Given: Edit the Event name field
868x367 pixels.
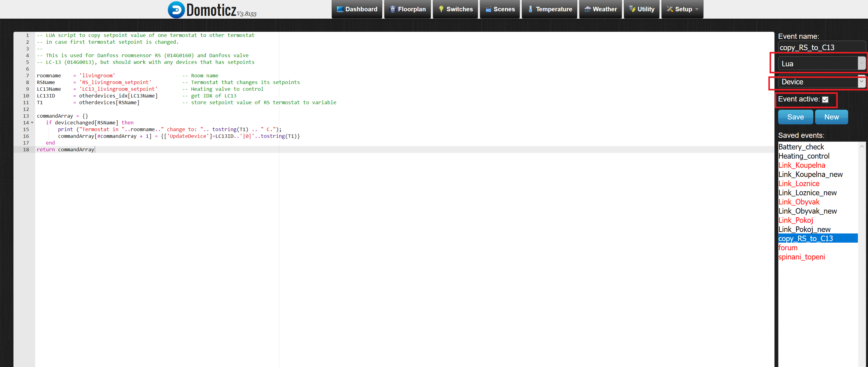Looking at the screenshot, I should (822, 48).
